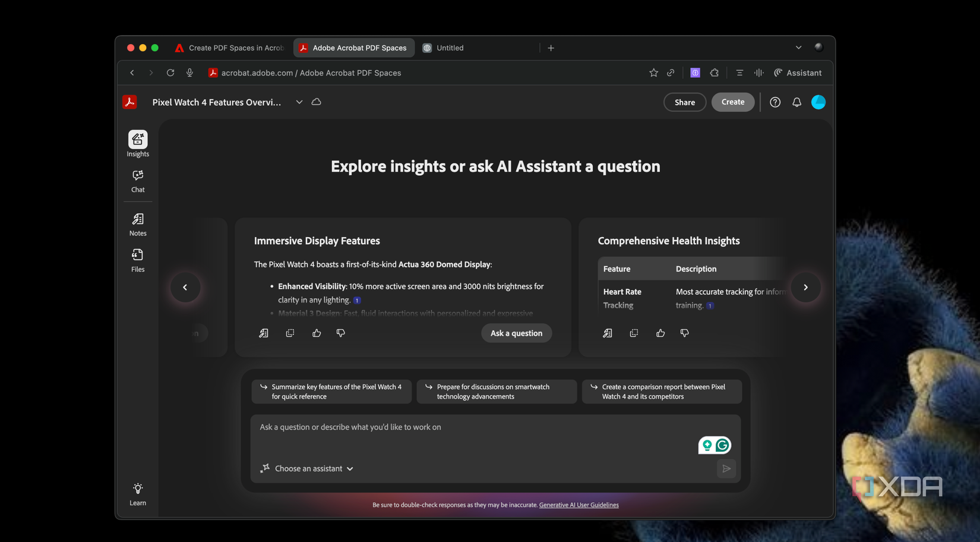The image size is (980, 542).
Task: Open the browser reading list icon
Action: pyautogui.click(x=739, y=73)
